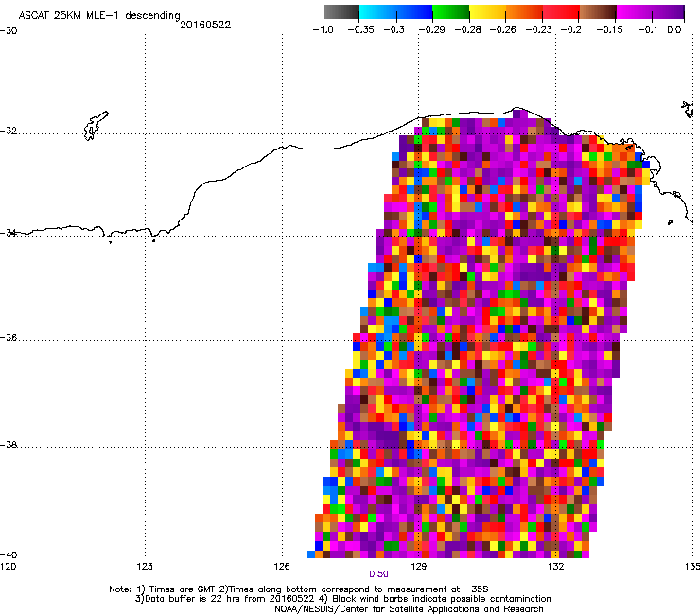The height and width of the screenshot is (615, 700).
Task: Click the legend value -0.35
Action: (360, 30)
